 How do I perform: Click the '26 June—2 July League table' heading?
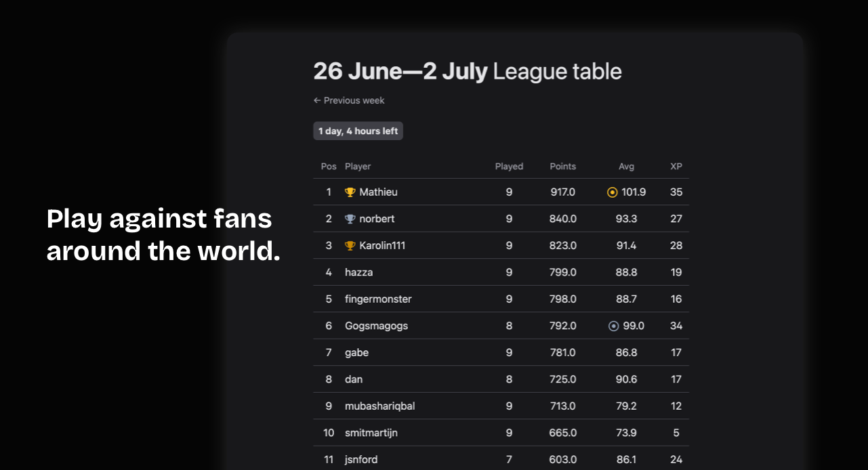468,71
